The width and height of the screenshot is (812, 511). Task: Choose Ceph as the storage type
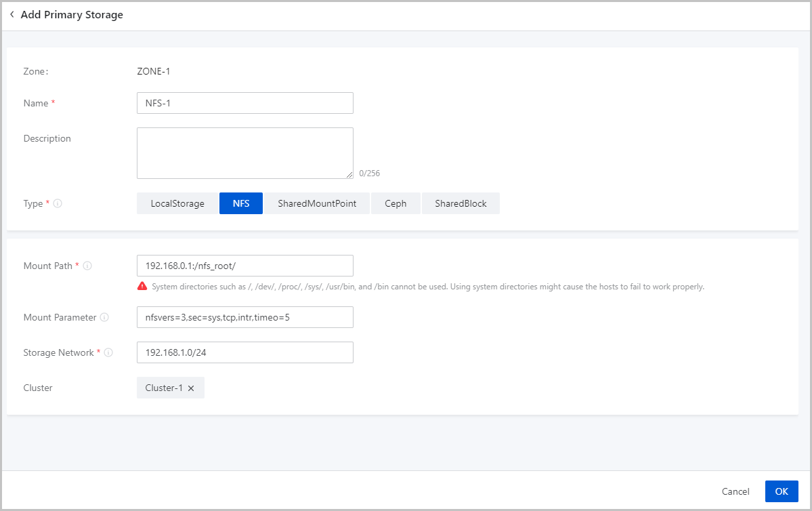coord(396,203)
